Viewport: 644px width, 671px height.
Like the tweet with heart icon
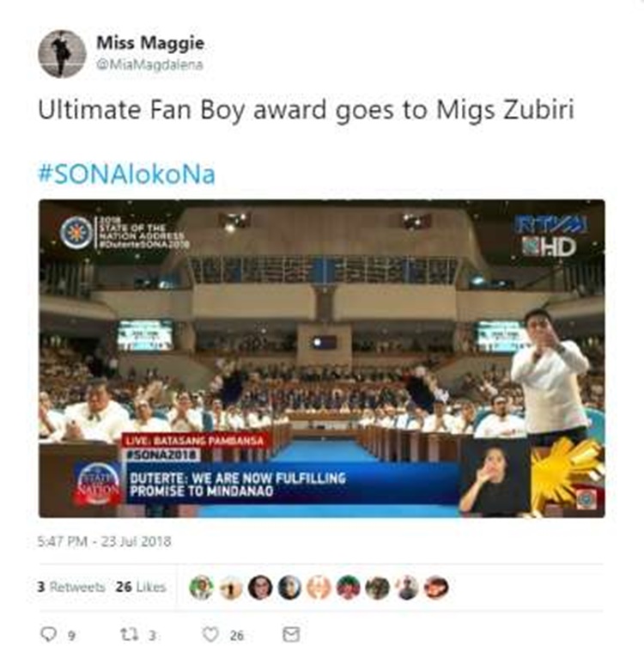coord(210,634)
